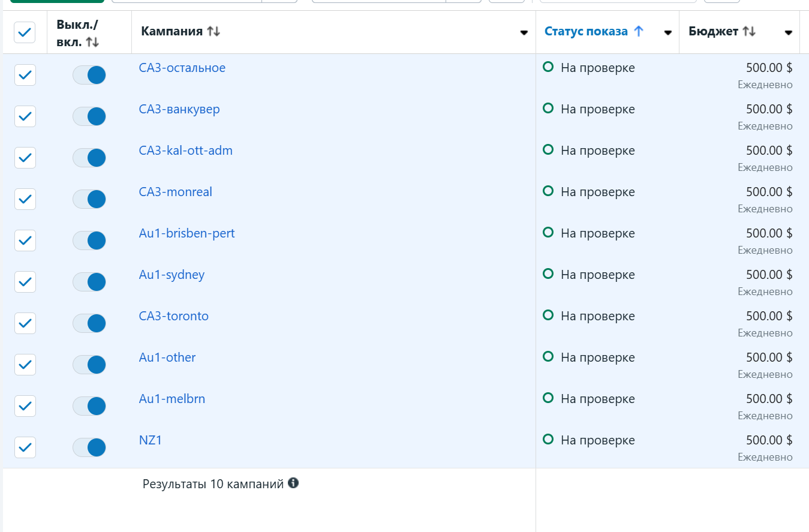809x532 pixels.
Task: Click 500.00 $ budget in CA3-monreal row
Action: [769, 192]
